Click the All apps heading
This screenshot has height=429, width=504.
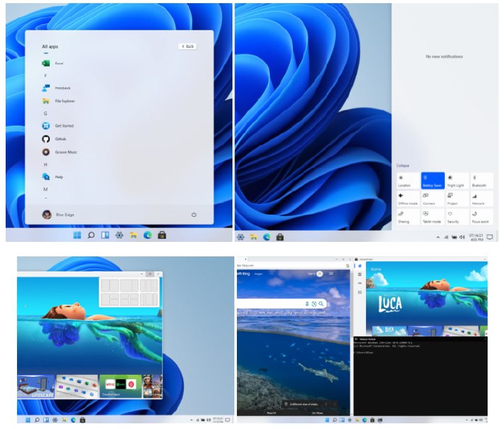[x=50, y=46]
